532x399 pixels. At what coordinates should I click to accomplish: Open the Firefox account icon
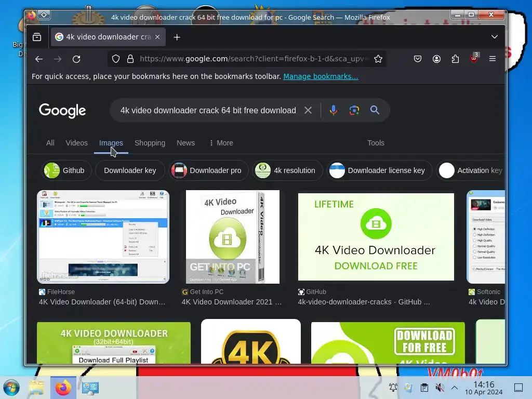(x=436, y=59)
